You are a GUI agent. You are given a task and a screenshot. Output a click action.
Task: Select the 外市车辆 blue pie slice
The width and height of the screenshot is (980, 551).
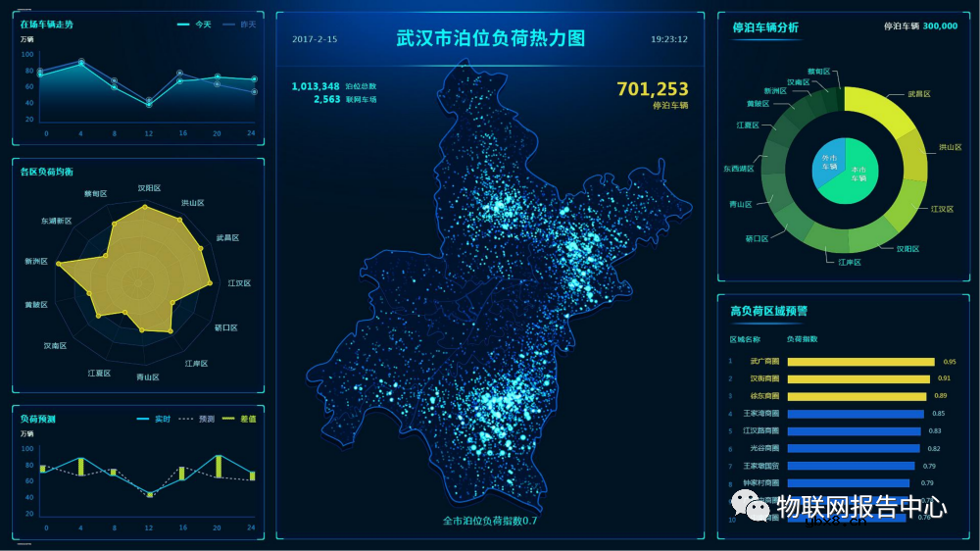pos(828,162)
